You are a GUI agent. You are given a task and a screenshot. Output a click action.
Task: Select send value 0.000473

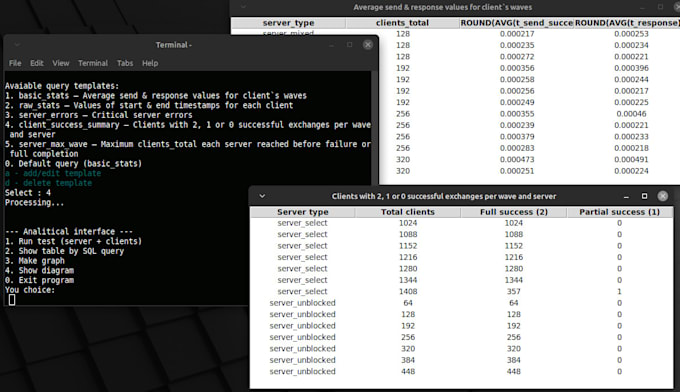pyautogui.click(x=517, y=159)
